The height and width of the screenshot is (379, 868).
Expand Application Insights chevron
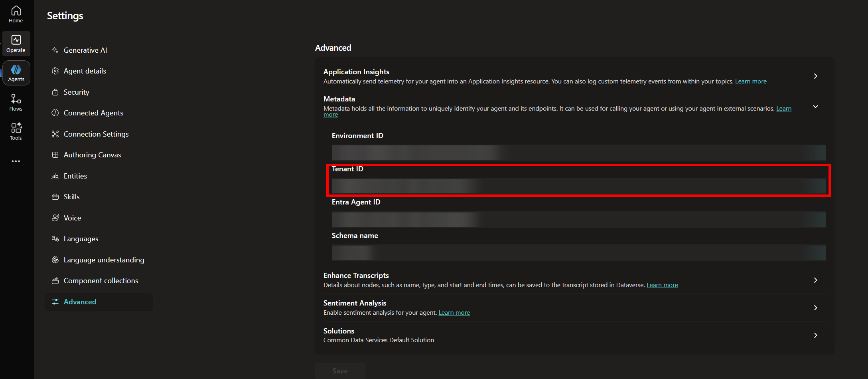tap(815, 76)
